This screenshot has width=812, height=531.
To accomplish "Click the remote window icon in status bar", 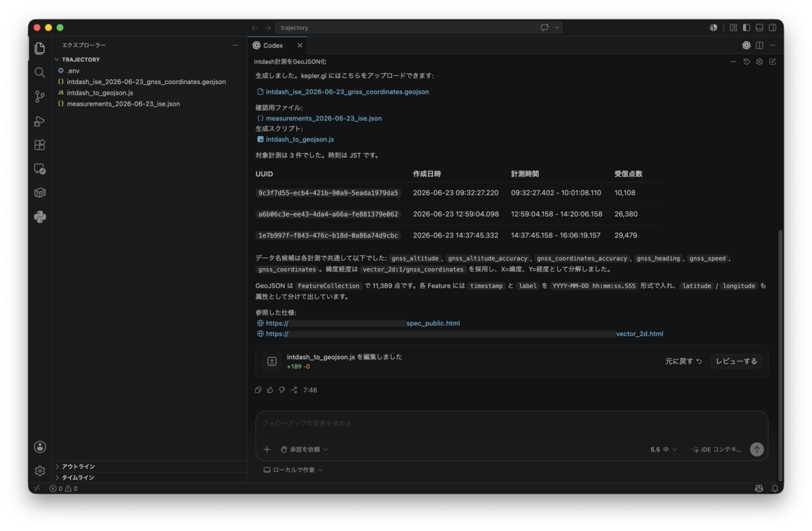I will (x=37, y=488).
